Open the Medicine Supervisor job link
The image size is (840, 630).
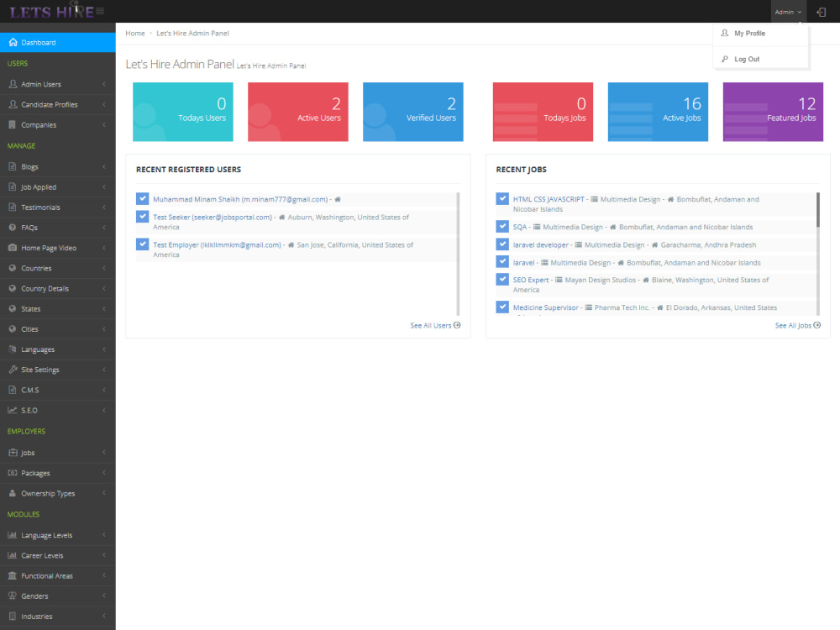click(545, 307)
